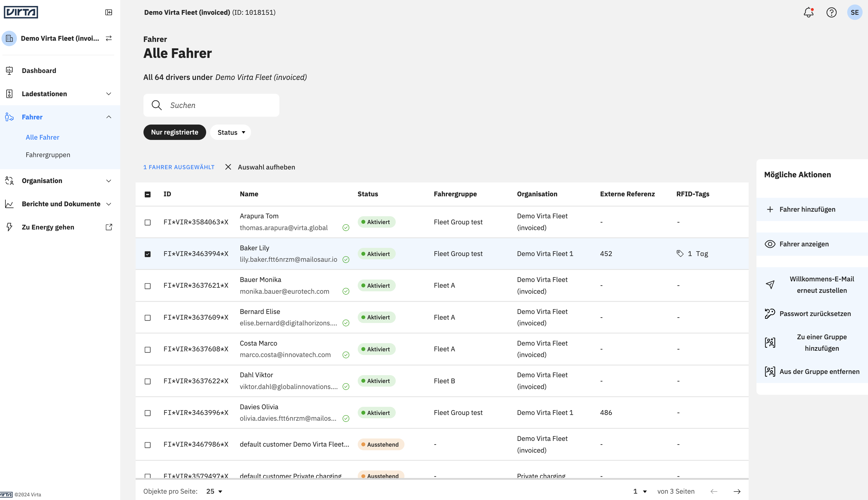Click verified checkmark next to Arapura Tom email
Viewport: 868px width, 500px height.
pyautogui.click(x=346, y=228)
